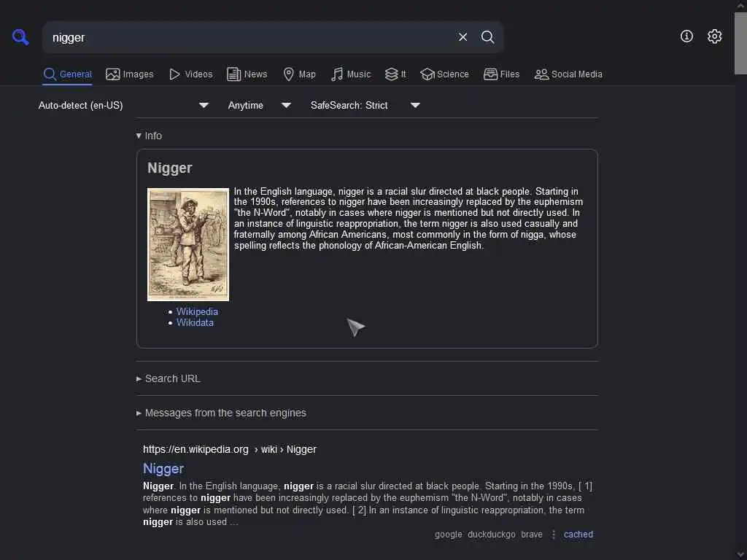Click the duckduckgo engine label
This screenshot has width=747, height=560.
[491, 534]
